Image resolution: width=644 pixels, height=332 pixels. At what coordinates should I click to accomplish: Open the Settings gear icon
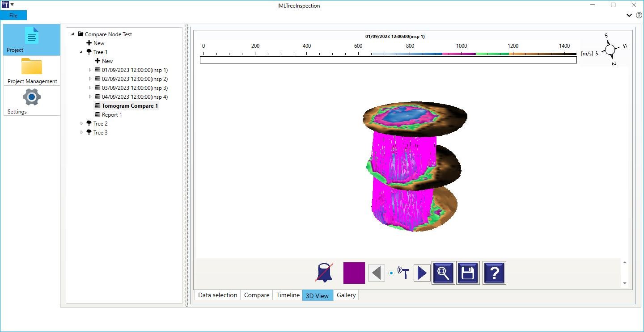pyautogui.click(x=32, y=101)
